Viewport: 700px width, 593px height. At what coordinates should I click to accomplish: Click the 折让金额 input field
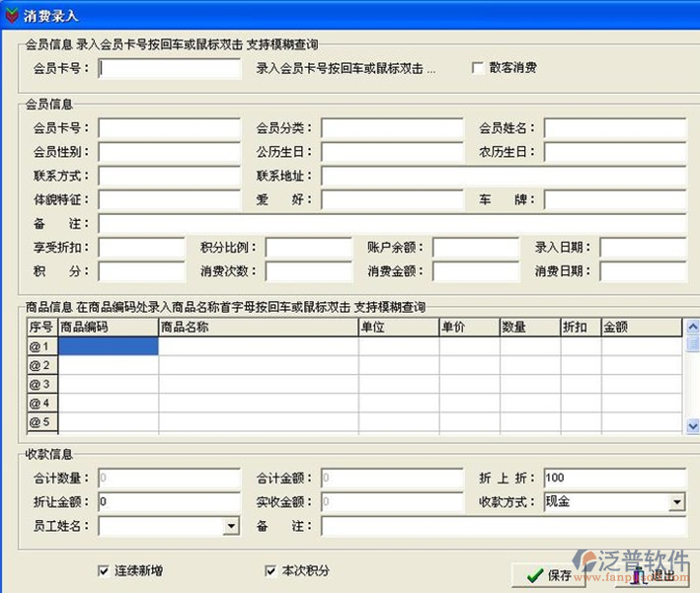point(169,502)
